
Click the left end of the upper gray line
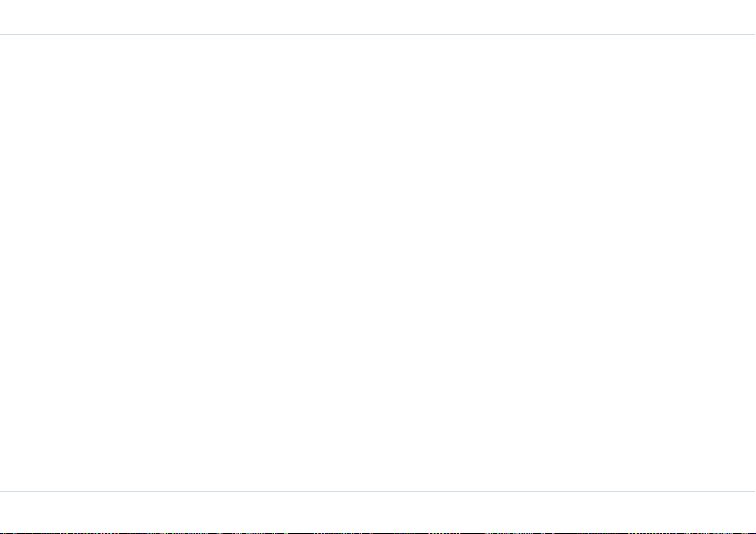[65, 76]
